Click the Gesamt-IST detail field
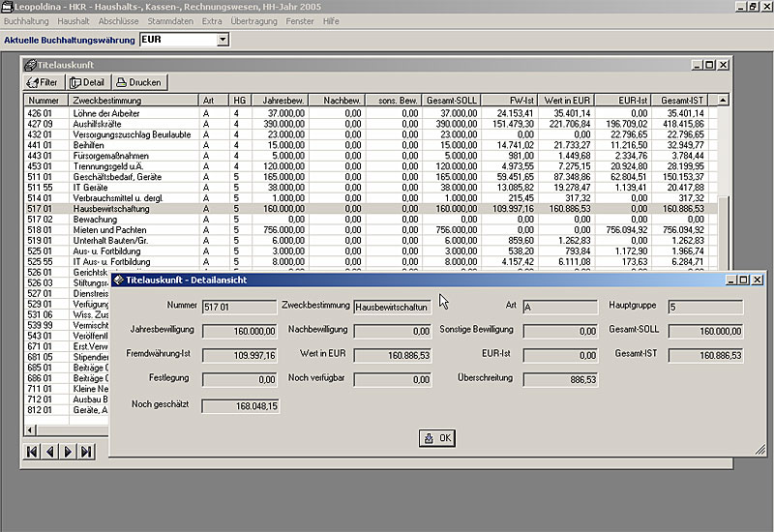Screen dimensions: 774x532 [x=705, y=355]
